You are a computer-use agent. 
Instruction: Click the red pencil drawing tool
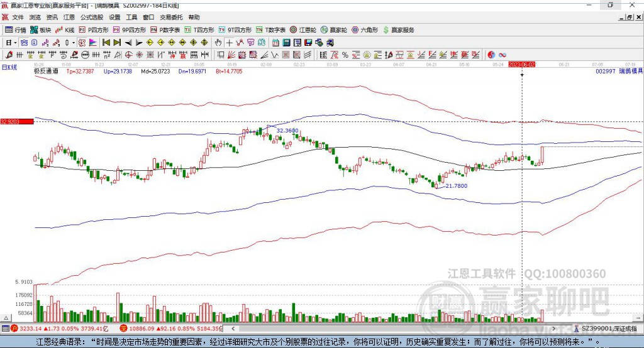pyautogui.click(x=9, y=55)
